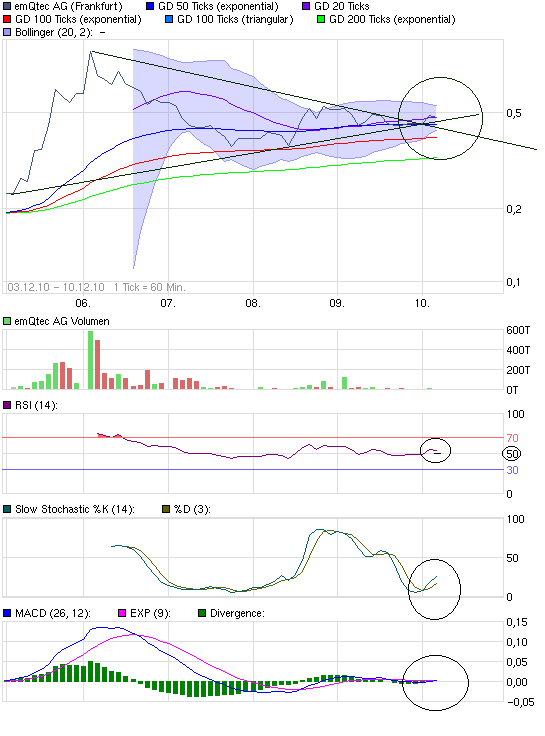Click the 'emQtec AG (Frankfurt)' legend label

pos(69,7)
